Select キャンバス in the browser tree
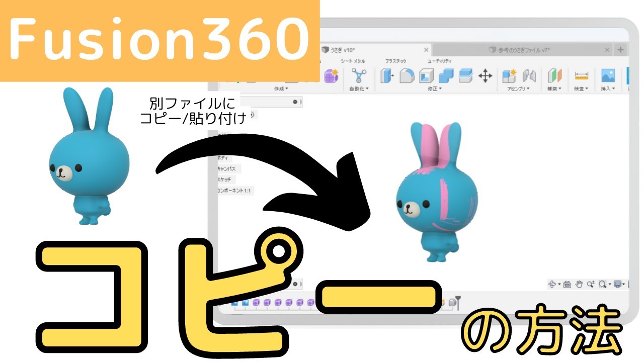Image resolution: width=644 pixels, height=362 pixels. click(x=226, y=169)
